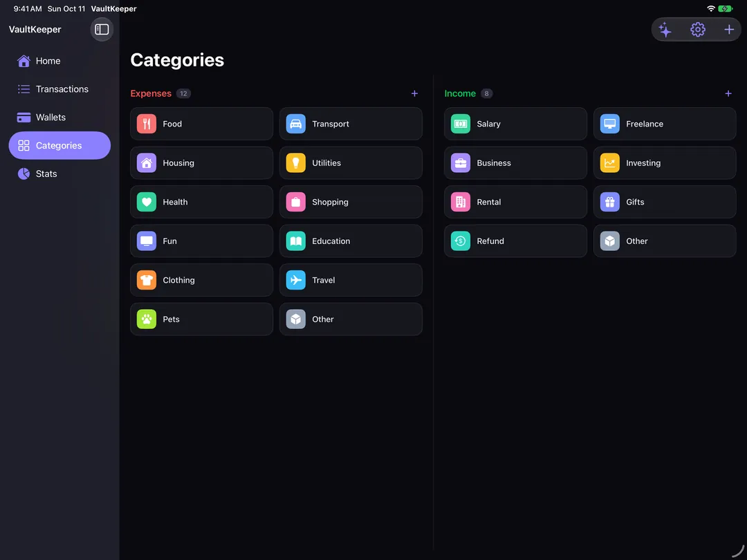
Task: Click the Rental building icon
Action: (460, 202)
